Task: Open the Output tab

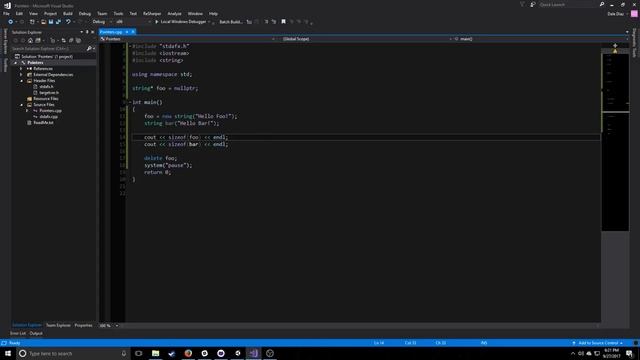Action: coord(36,333)
